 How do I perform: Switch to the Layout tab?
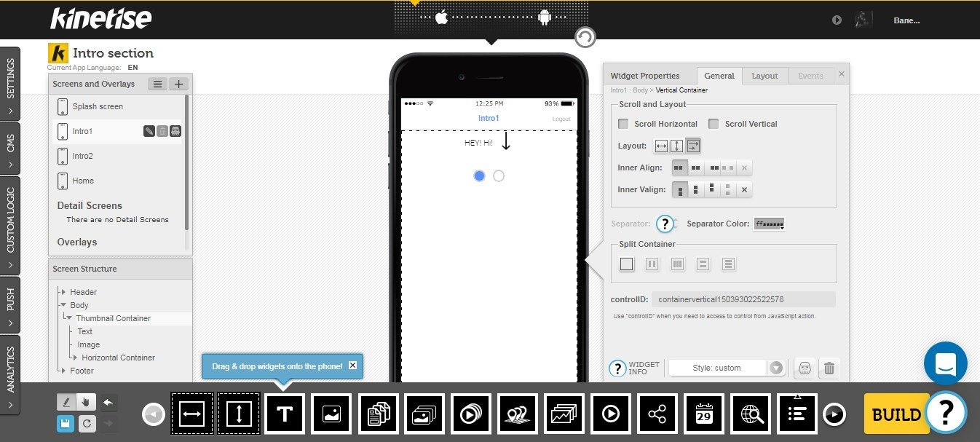(x=764, y=76)
